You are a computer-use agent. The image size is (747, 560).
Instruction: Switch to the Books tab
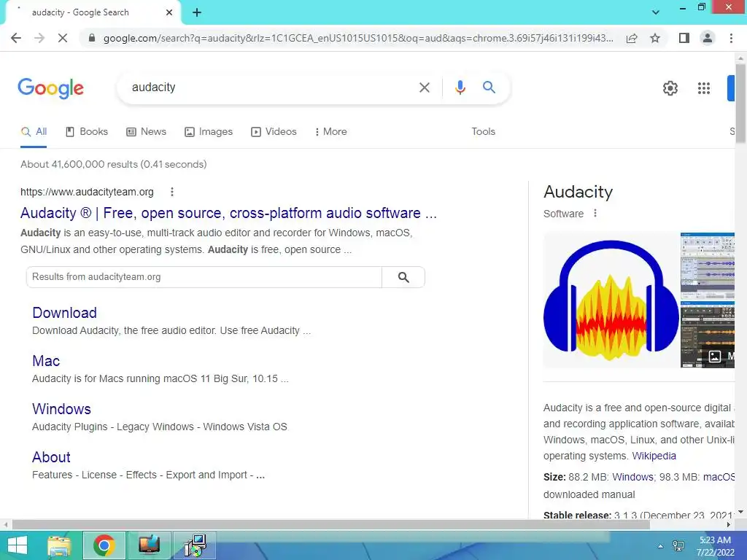click(87, 132)
